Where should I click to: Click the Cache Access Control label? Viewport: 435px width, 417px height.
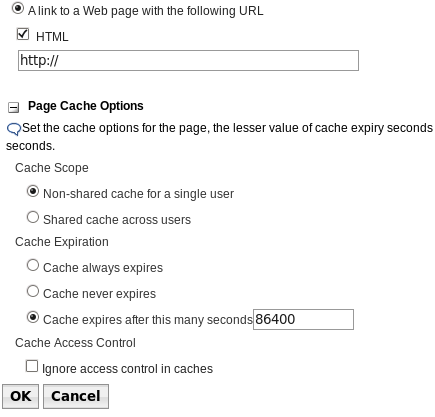tap(75, 343)
